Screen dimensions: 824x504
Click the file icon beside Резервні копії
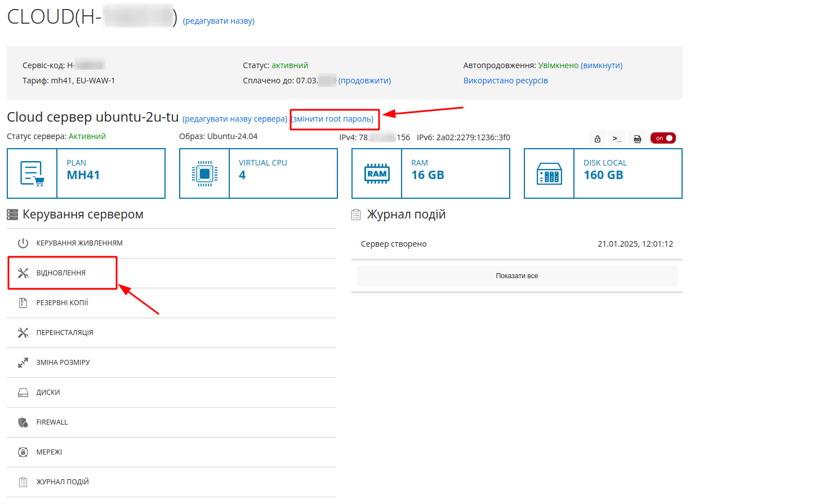[23, 303]
